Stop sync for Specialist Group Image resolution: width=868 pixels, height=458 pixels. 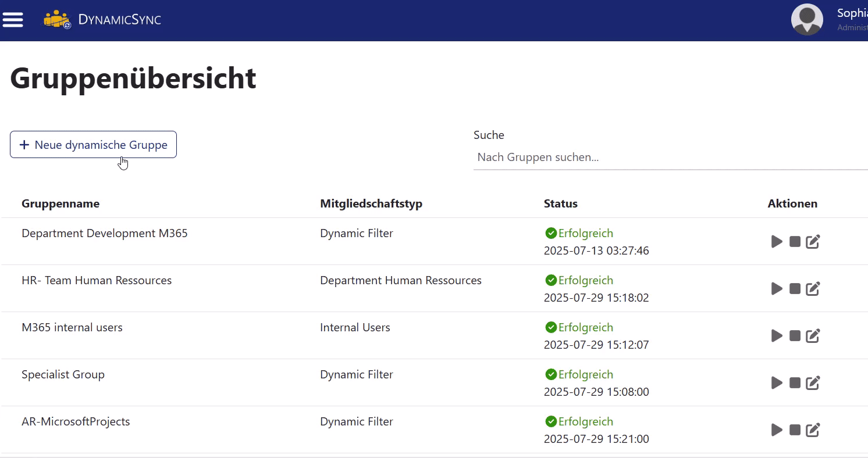pyautogui.click(x=795, y=382)
